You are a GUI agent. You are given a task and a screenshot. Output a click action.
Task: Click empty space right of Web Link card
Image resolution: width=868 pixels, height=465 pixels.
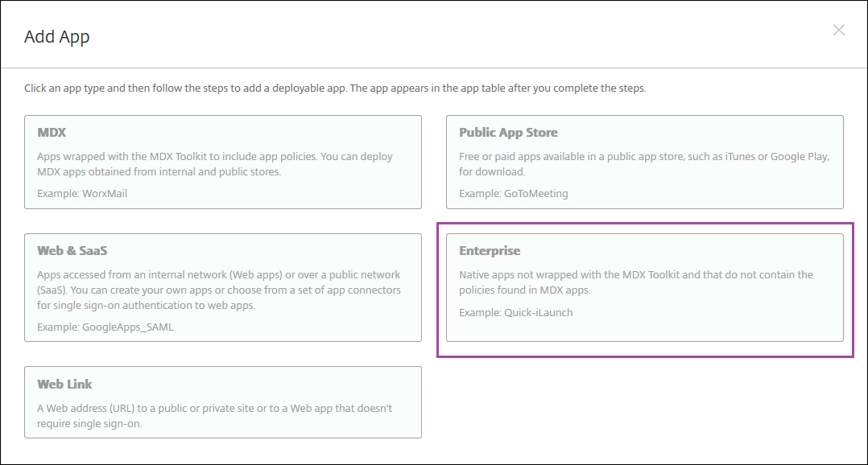[636, 402]
